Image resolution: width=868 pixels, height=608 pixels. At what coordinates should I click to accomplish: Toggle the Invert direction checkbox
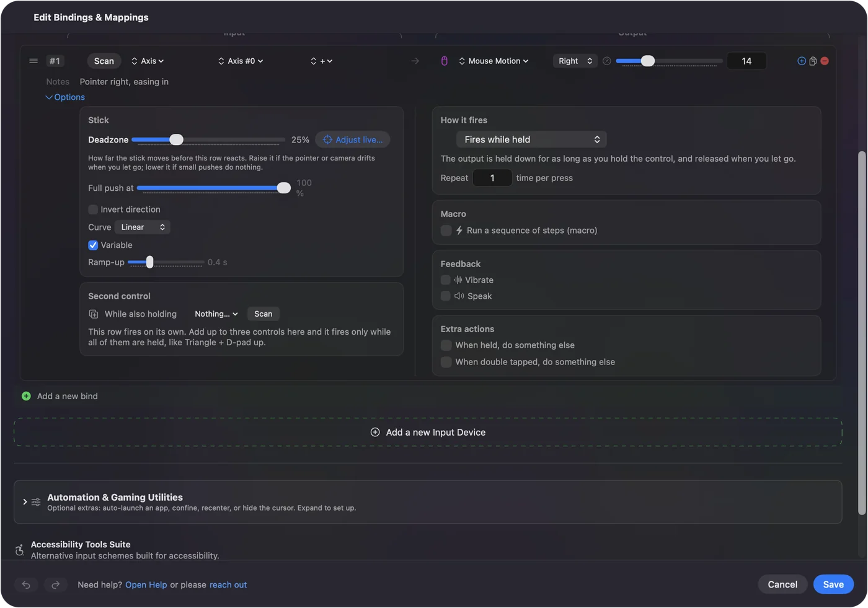[93, 209]
